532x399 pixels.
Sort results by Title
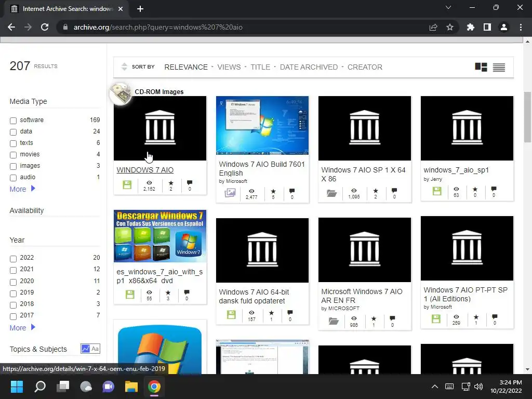click(260, 67)
